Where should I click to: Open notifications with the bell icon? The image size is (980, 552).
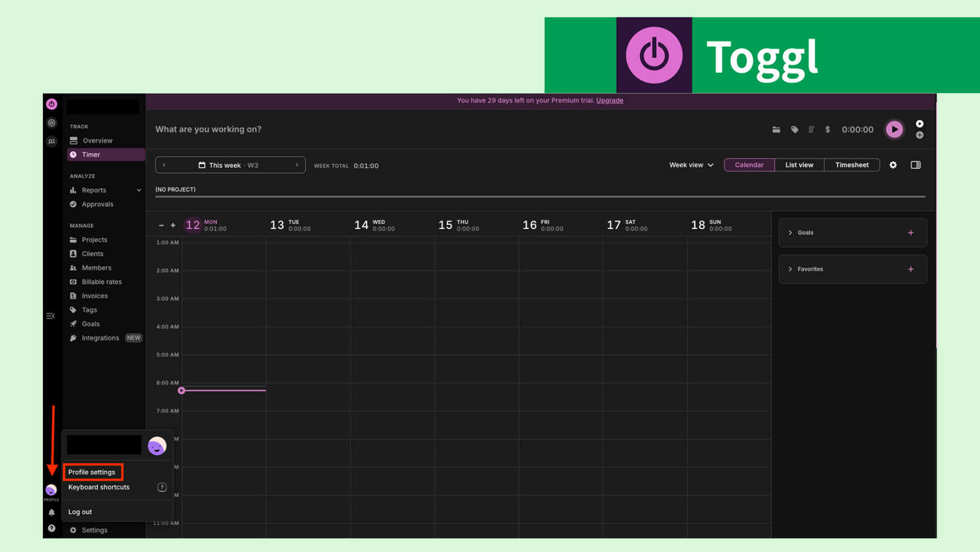[x=51, y=512]
